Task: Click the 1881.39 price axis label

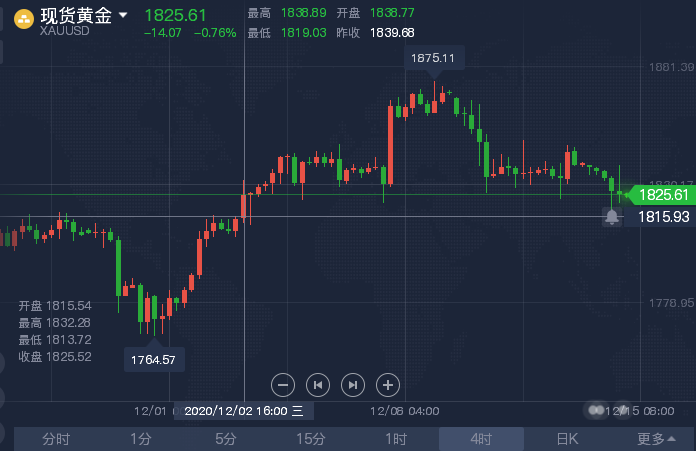Action: coord(671,67)
